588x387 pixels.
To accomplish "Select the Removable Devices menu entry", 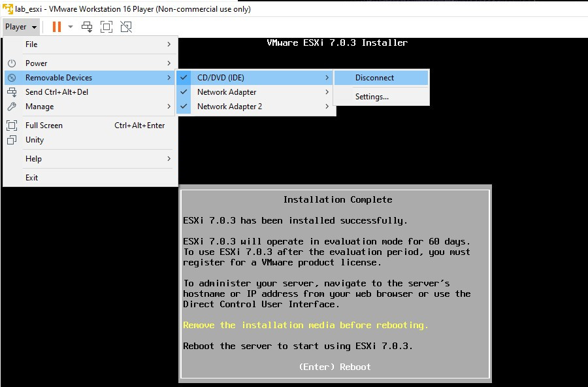I will coord(90,78).
